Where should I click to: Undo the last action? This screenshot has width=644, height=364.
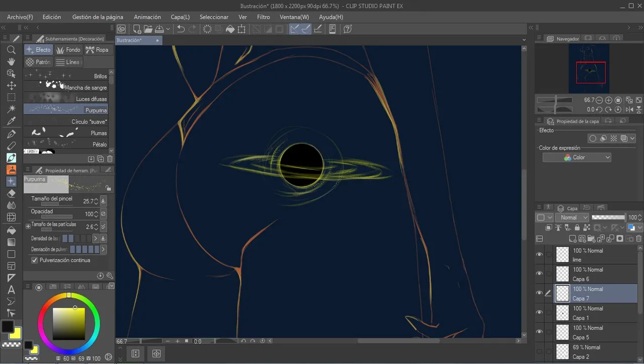coord(181,29)
